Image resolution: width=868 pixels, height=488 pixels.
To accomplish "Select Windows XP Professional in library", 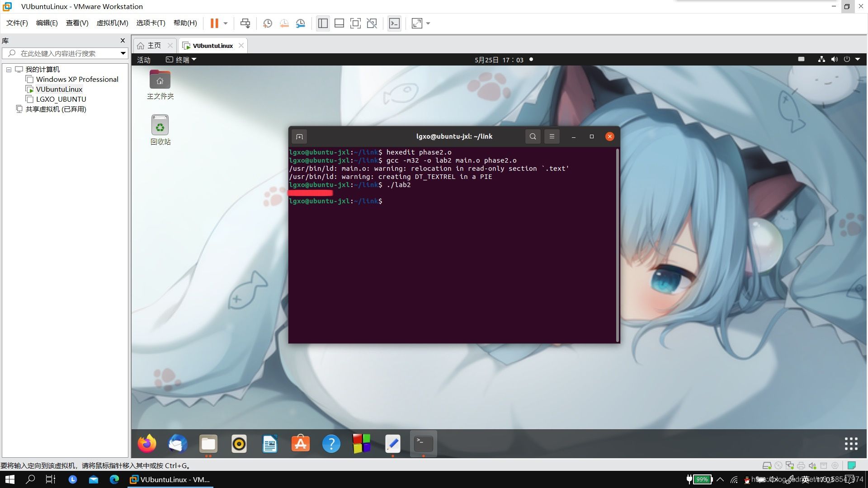I will tap(77, 80).
